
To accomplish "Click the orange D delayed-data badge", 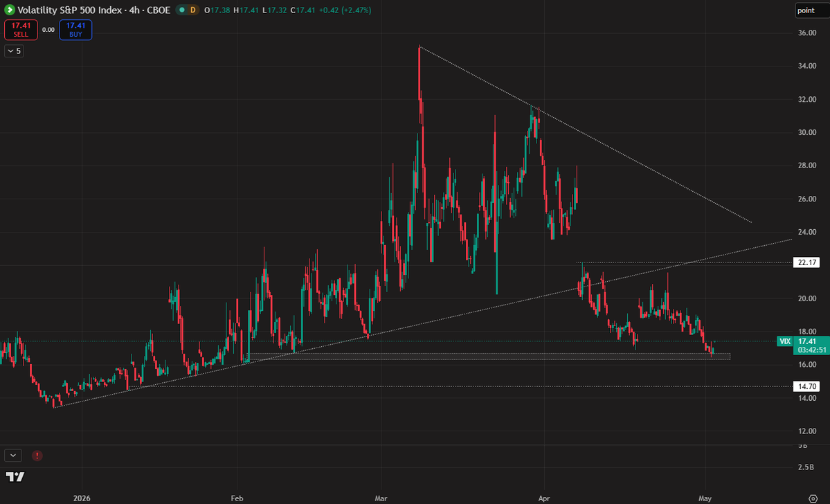I will tap(193, 10).
